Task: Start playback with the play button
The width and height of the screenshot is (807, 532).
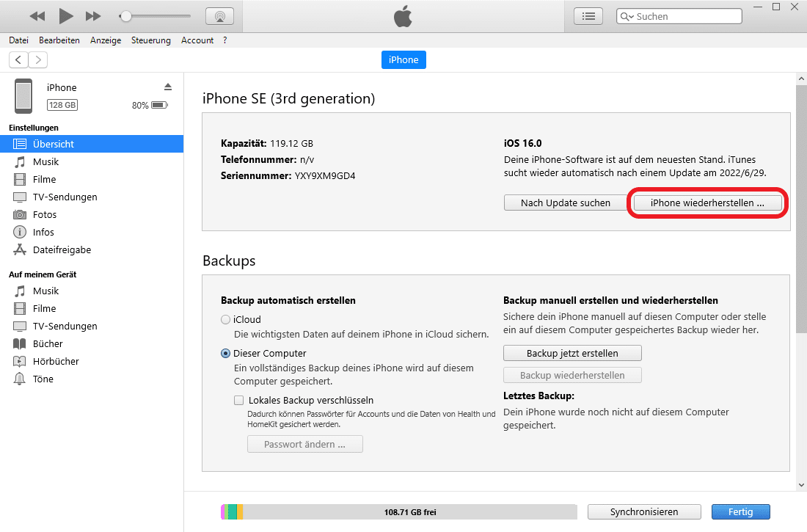Action: pyautogui.click(x=66, y=16)
